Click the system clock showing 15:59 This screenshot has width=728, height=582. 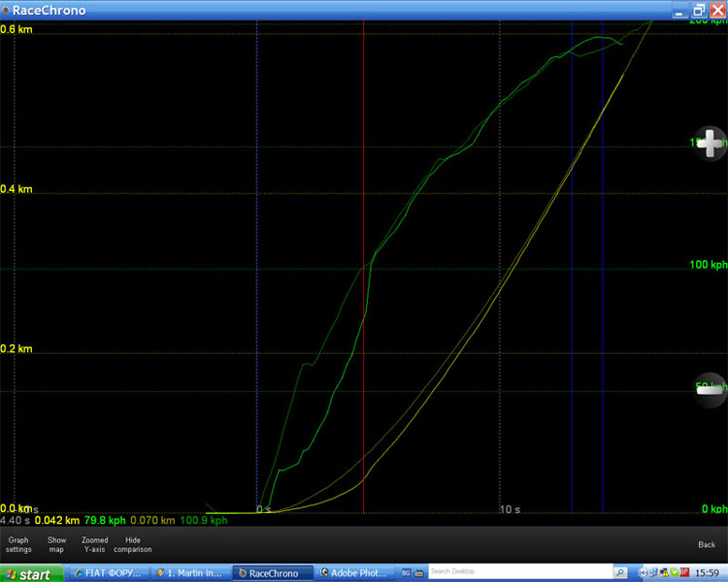711,573
